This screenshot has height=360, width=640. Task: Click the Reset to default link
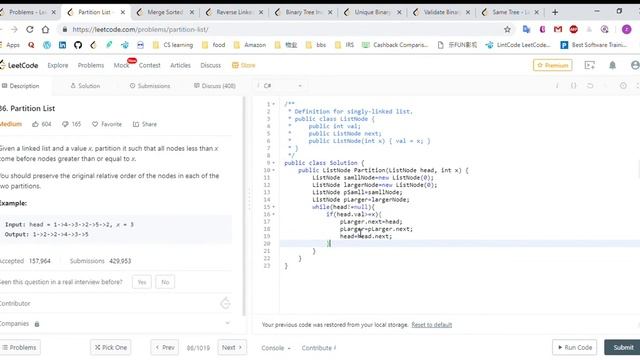pyautogui.click(x=431, y=325)
